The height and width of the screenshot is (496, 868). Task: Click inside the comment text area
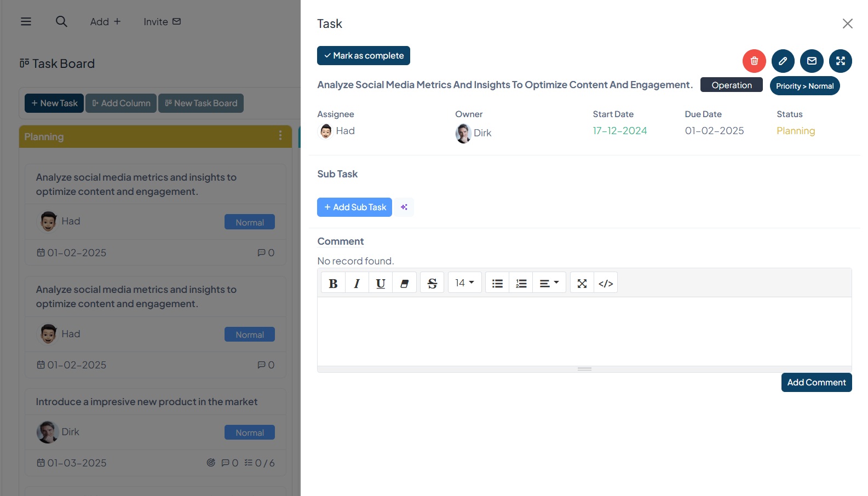584,331
